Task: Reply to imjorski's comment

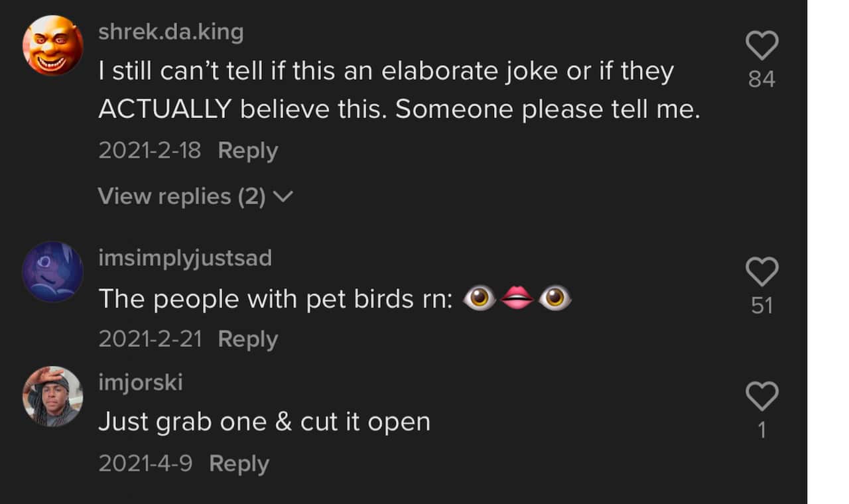Action: (239, 464)
